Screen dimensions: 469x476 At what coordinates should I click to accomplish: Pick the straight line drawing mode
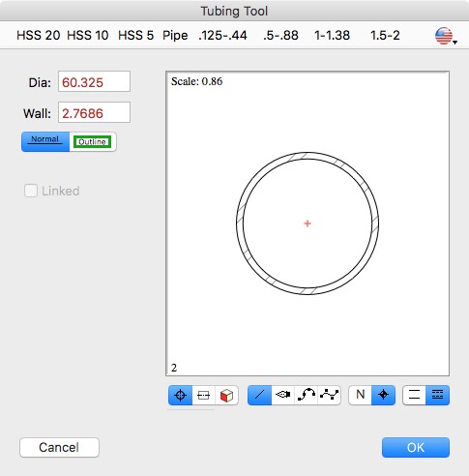click(259, 395)
